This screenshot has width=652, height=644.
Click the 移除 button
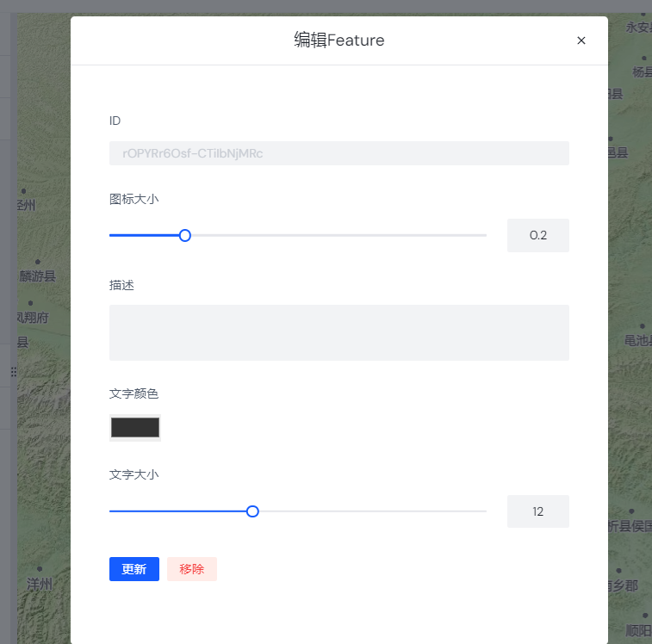[192, 569]
